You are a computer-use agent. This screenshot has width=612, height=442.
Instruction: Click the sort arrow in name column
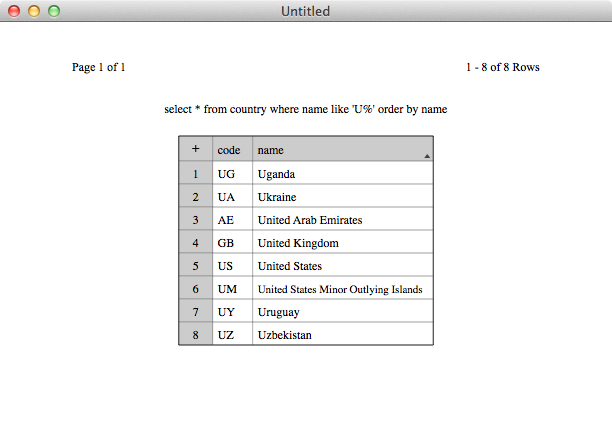(x=427, y=156)
